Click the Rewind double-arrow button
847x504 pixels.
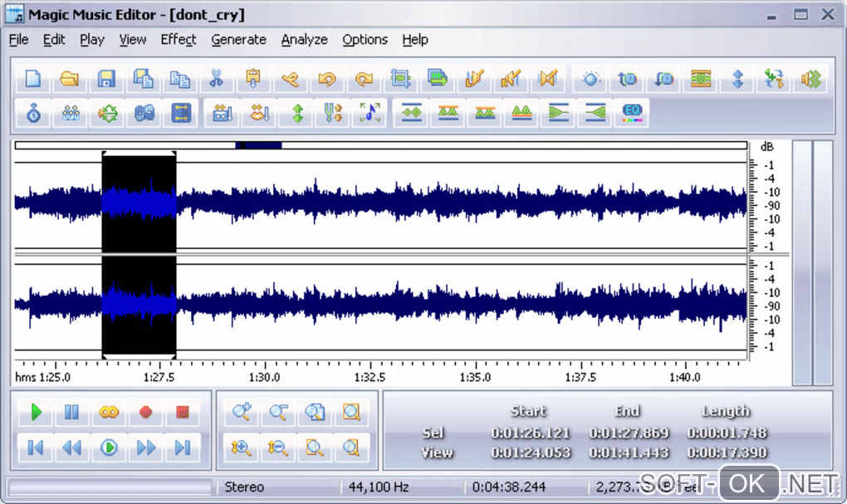point(72,448)
